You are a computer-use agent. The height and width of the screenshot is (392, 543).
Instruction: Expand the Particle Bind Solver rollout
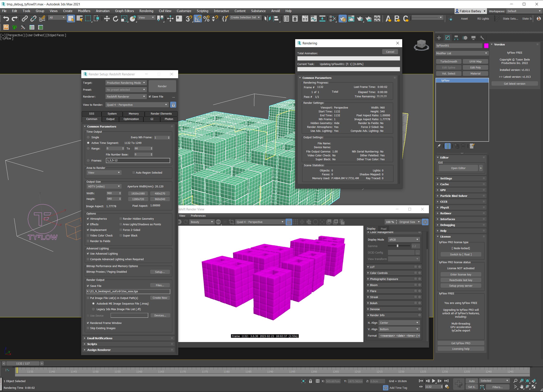pos(461,196)
